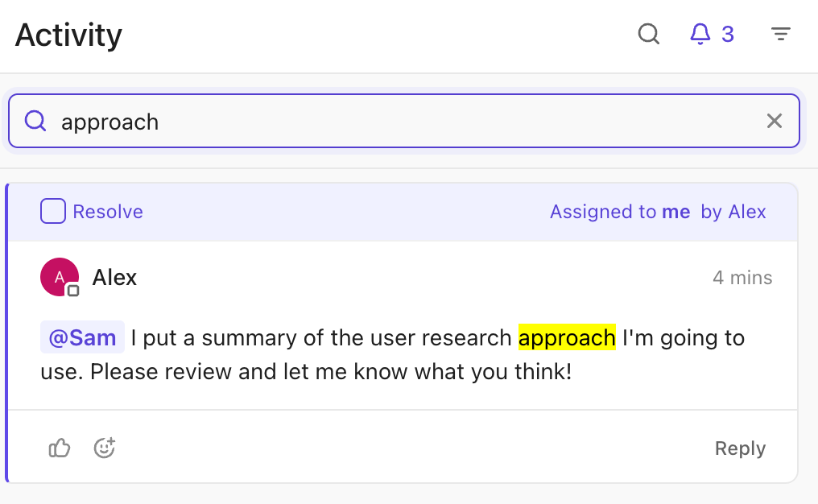Clear the search with the X icon
This screenshot has width=818, height=504.
(x=775, y=120)
